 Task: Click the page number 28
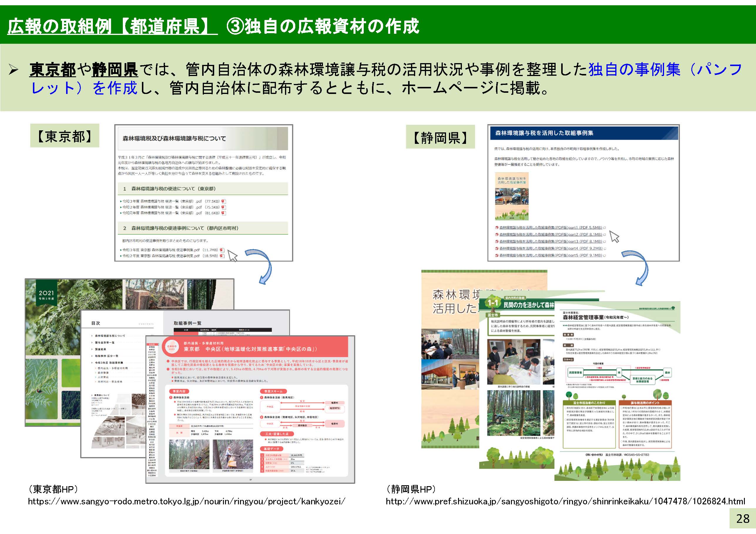[x=742, y=519]
